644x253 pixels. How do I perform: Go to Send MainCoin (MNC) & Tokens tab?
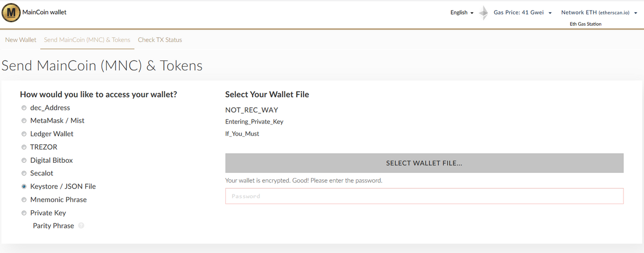[87, 40]
